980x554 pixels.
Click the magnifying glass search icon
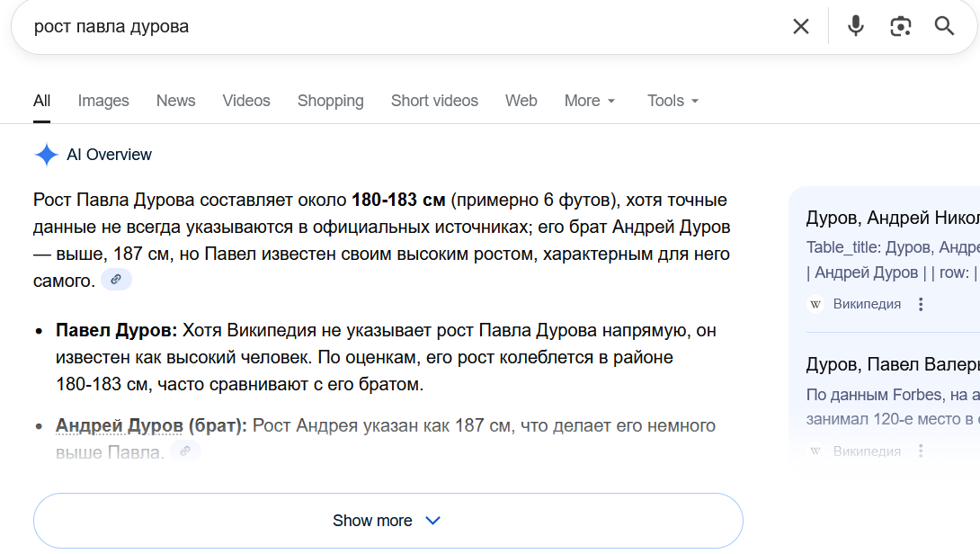pos(944,26)
